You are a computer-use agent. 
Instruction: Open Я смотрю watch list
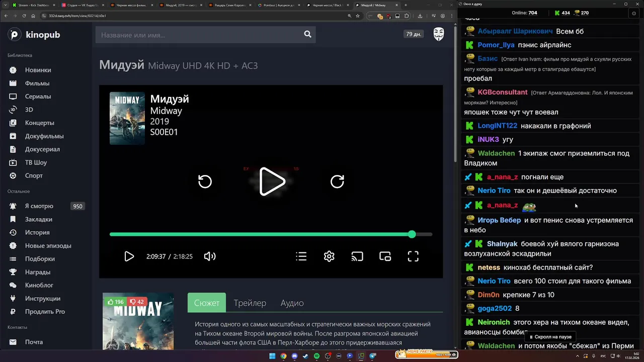click(x=39, y=206)
